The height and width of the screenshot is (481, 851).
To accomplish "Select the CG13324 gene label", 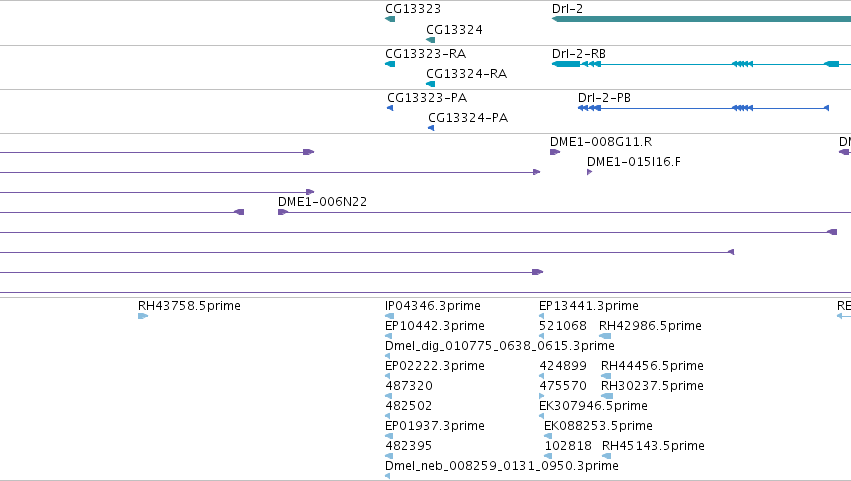I will pyautogui.click(x=454, y=29).
